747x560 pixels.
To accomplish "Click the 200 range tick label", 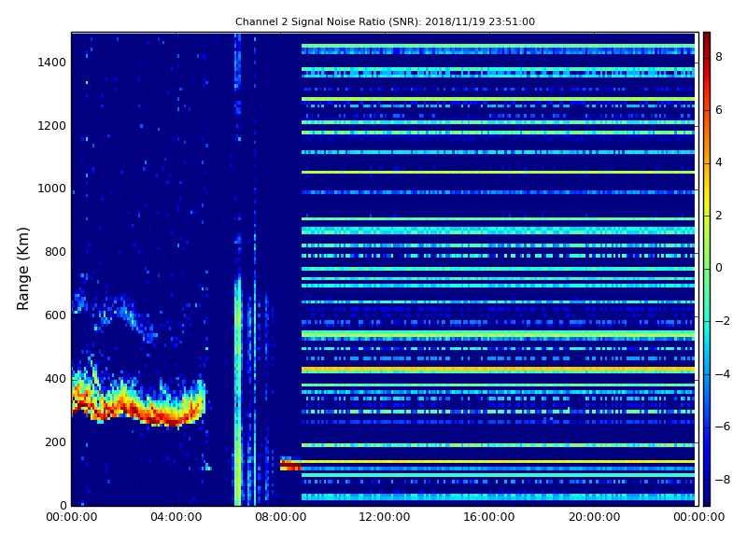I will (x=55, y=441).
